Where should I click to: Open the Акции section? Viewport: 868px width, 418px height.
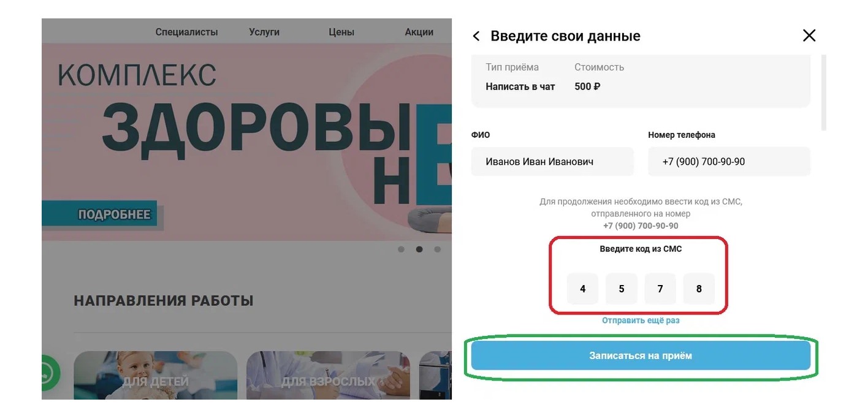[x=419, y=32]
